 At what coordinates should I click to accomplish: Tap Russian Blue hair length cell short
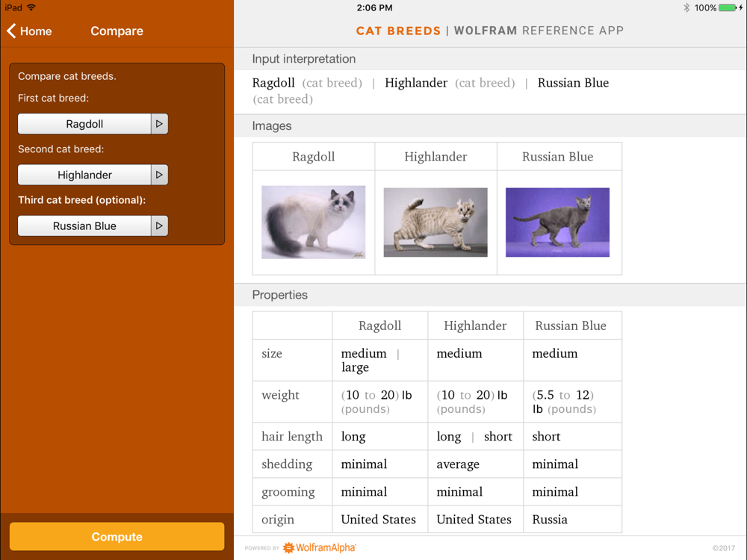572,436
